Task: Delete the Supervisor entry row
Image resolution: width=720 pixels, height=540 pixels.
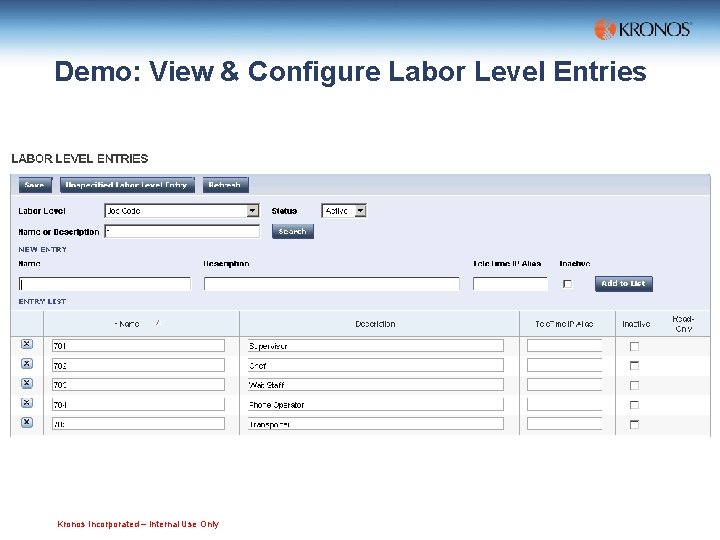Action: 27,344
